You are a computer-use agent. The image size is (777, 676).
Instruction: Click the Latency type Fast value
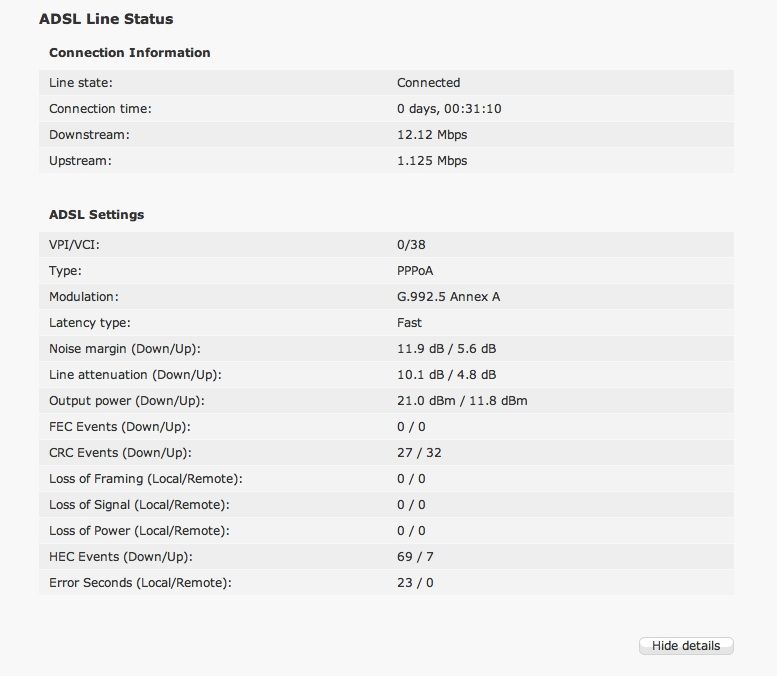(409, 323)
